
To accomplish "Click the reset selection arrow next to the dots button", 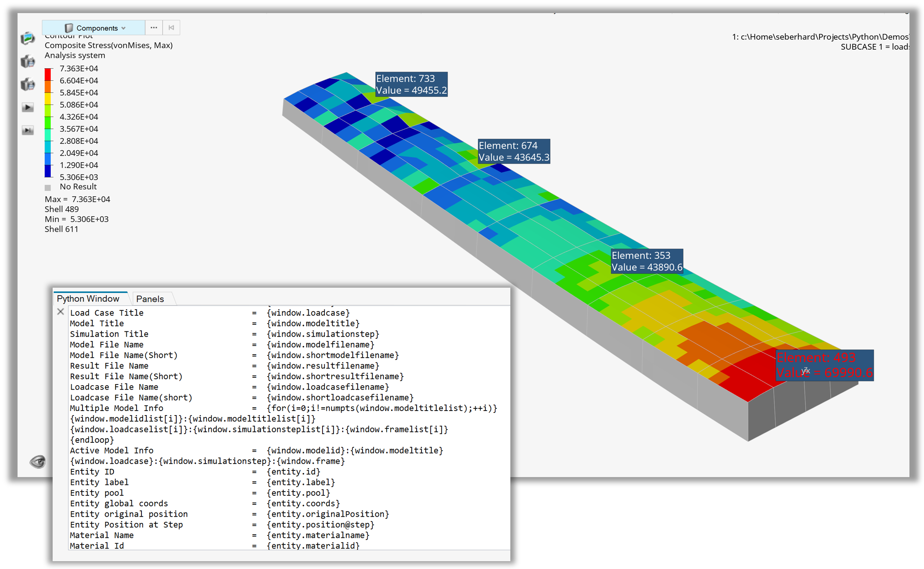I will point(171,28).
